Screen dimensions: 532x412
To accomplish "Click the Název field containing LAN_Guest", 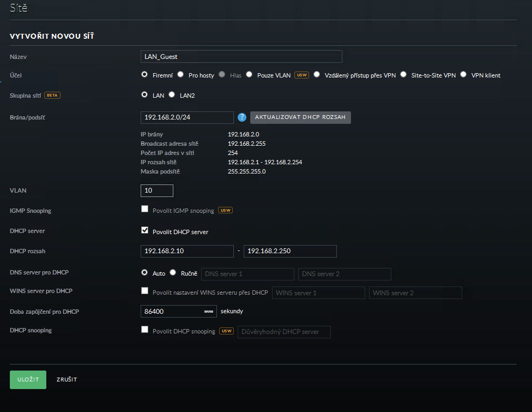I will [241, 57].
